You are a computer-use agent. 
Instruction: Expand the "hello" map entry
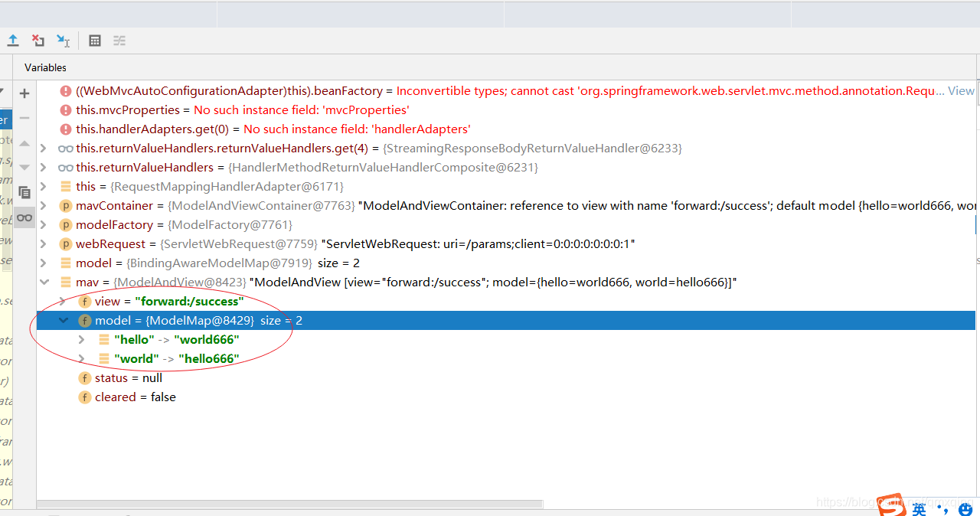(x=82, y=340)
